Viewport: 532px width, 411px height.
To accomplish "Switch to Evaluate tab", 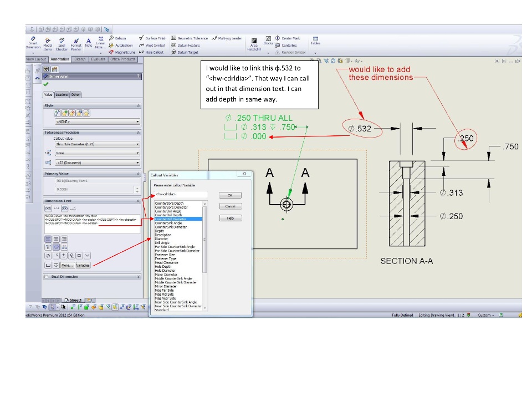I will (x=98, y=59).
